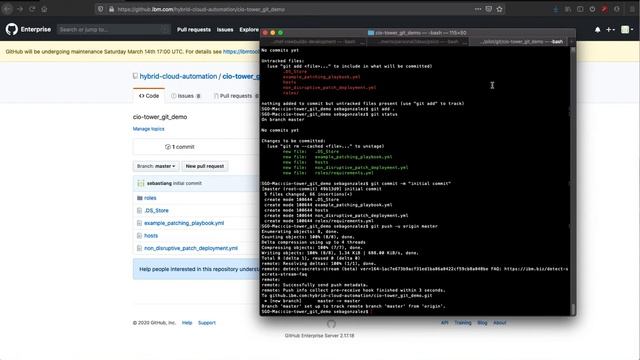Open the hybrid-cloud-automation organization link
The image size is (640, 360).
point(178,76)
